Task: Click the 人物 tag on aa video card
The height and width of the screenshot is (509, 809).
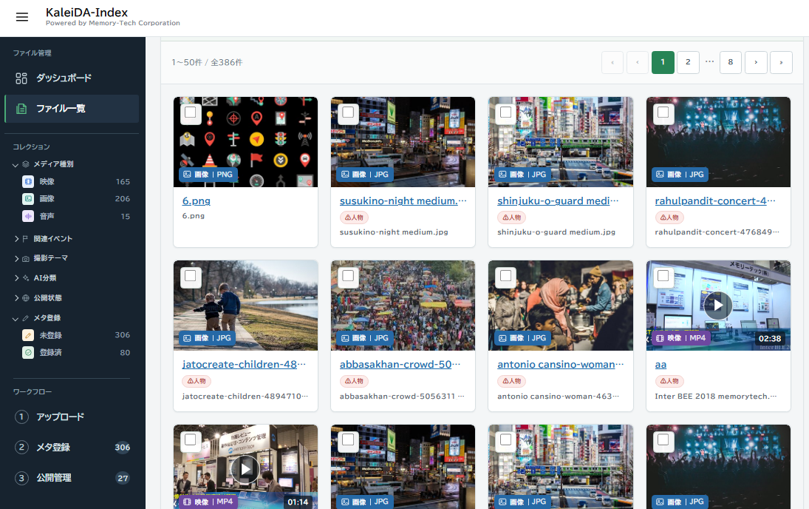Action: pyautogui.click(x=670, y=381)
